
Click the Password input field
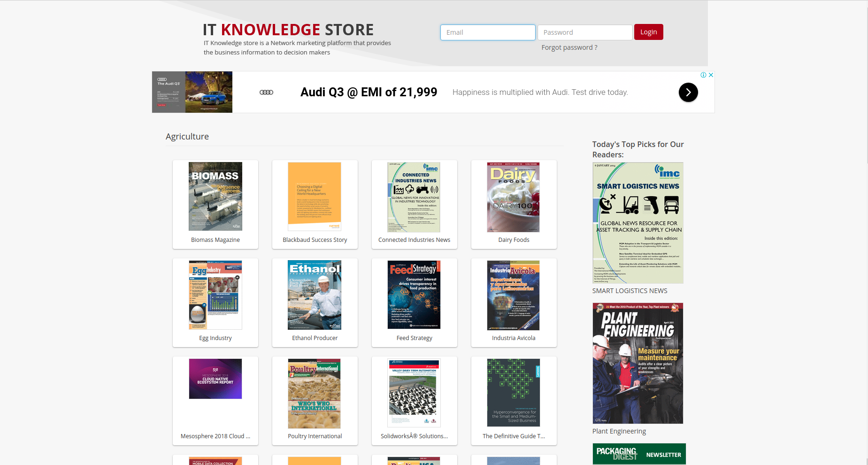click(585, 32)
